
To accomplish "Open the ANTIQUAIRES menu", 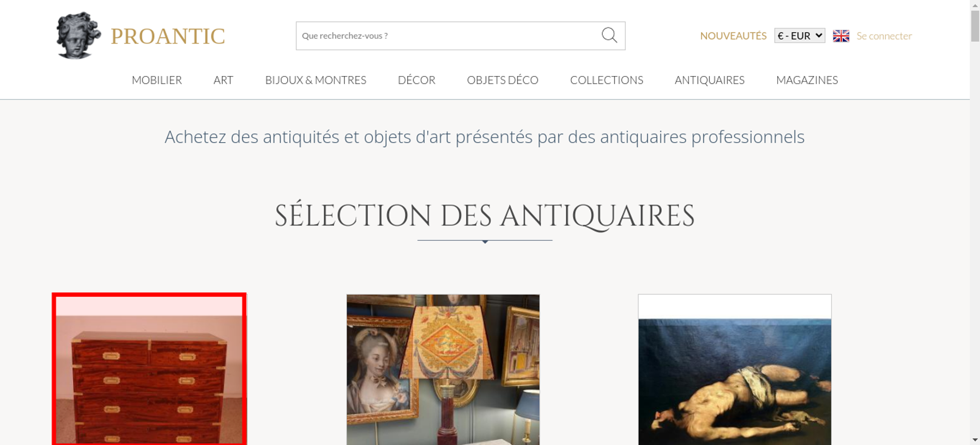I will tap(710, 80).
